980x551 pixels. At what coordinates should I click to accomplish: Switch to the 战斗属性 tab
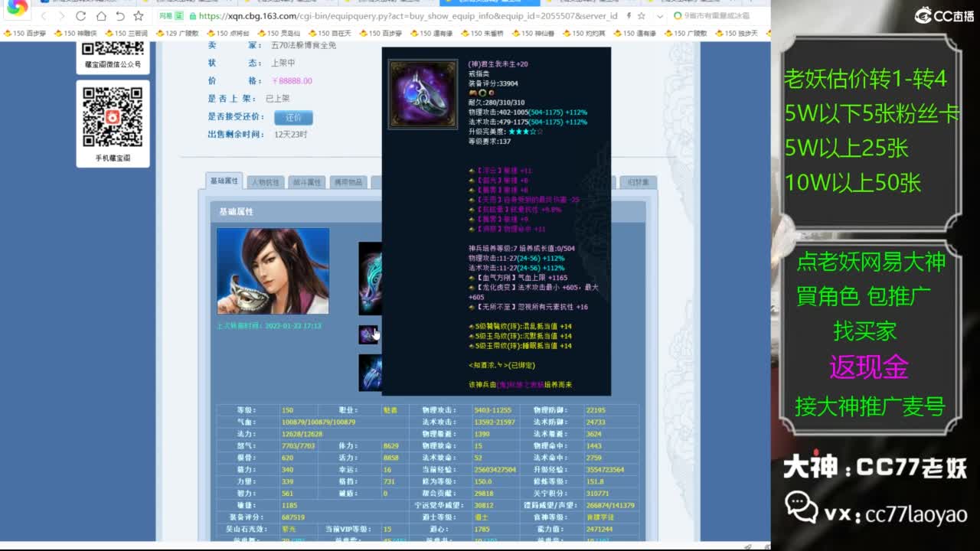(x=307, y=182)
